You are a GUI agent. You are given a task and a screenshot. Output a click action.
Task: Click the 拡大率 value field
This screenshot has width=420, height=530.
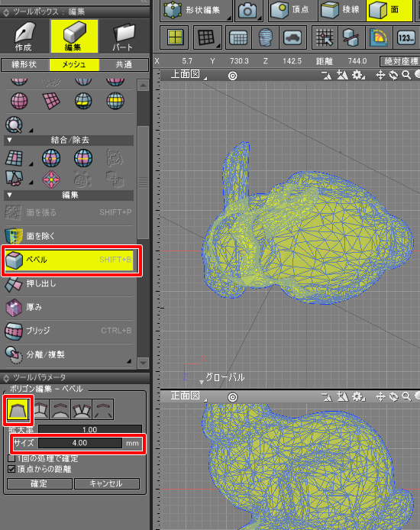90,430
